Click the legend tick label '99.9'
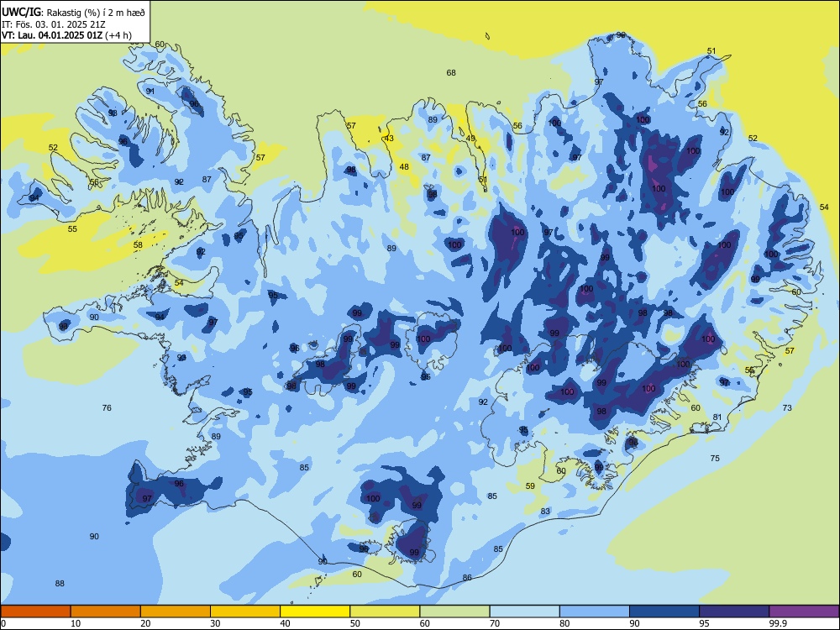 point(778,623)
